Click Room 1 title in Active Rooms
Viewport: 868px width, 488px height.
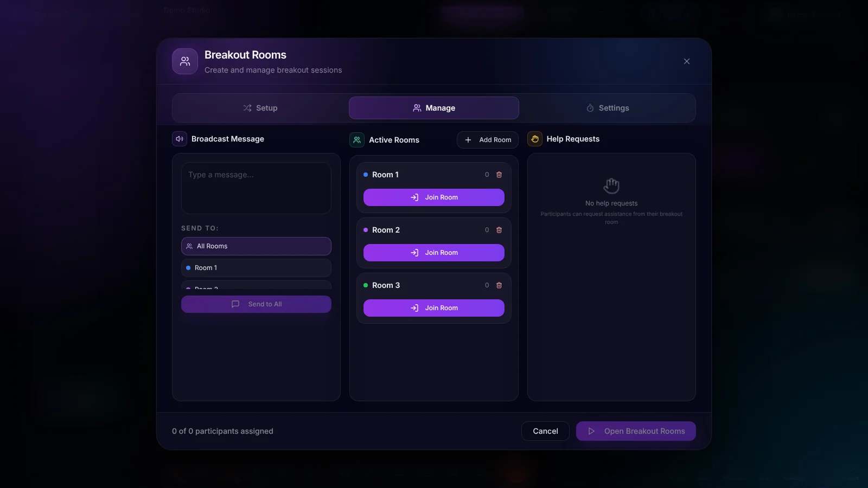pyautogui.click(x=385, y=175)
